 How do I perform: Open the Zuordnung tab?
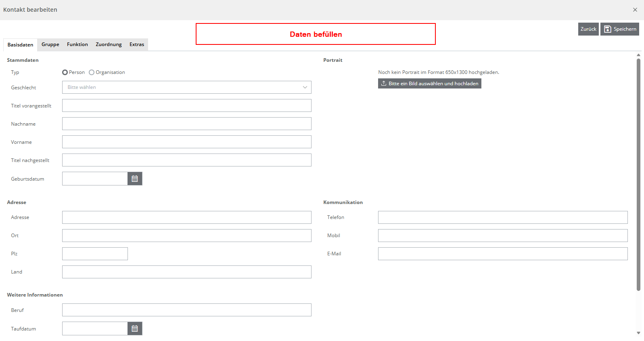click(x=109, y=44)
